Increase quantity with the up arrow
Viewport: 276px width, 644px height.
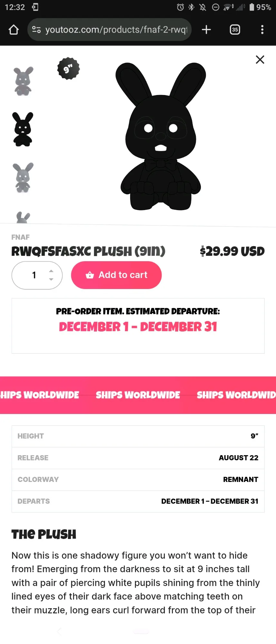tap(51, 271)
